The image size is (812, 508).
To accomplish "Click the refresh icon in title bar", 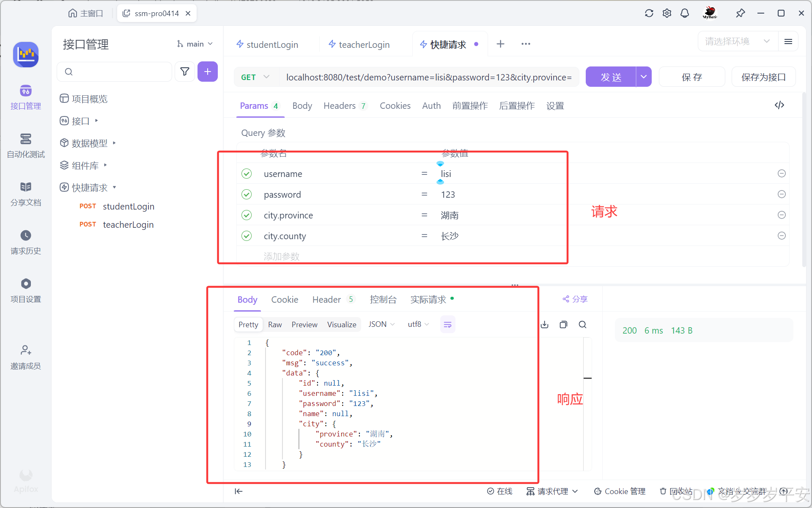I will (x=649, y=13).
